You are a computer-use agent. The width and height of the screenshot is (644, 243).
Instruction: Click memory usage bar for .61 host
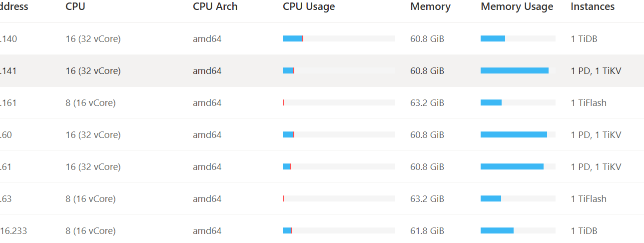tap(518, 166)
